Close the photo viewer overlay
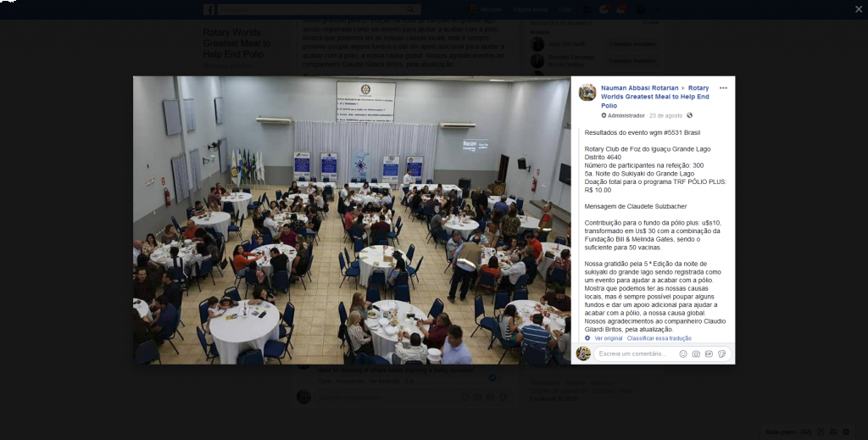868x440 pixels. (x=859, y=8)
